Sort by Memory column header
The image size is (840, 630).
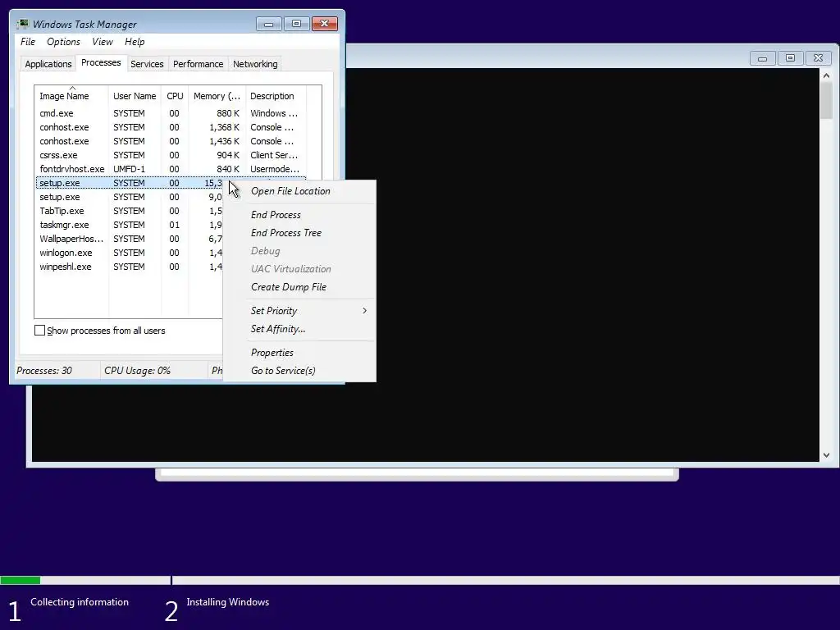(x=217, y=96)
